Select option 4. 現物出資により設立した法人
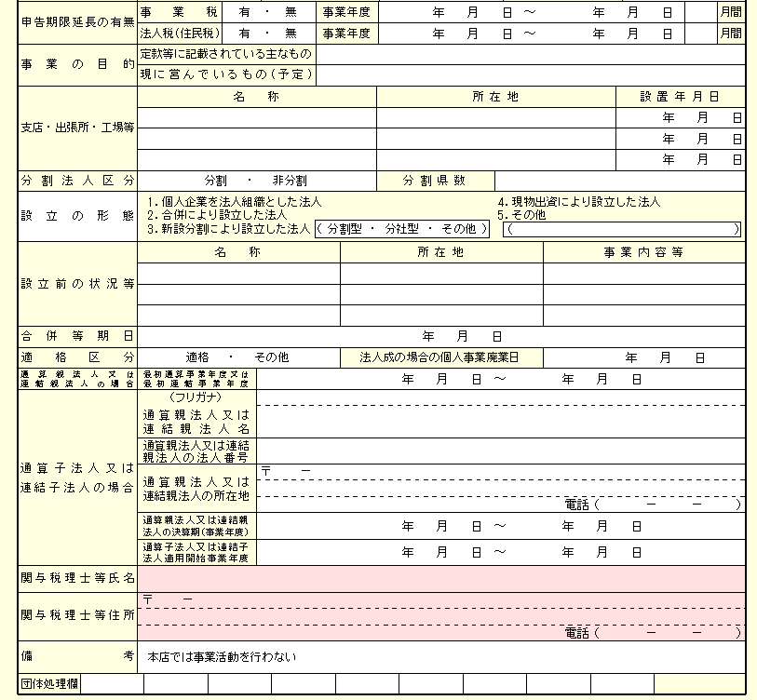 click(579, 202)
